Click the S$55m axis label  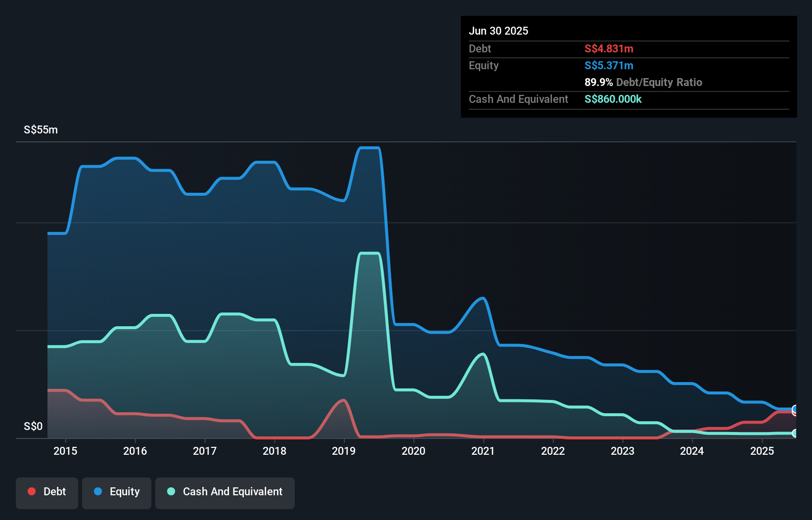(41, 130)
